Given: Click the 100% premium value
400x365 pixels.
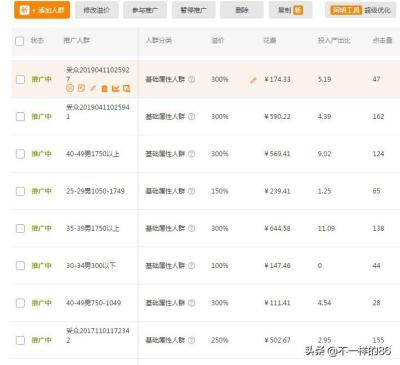Looking at the screenshot, I should [220, 266].
